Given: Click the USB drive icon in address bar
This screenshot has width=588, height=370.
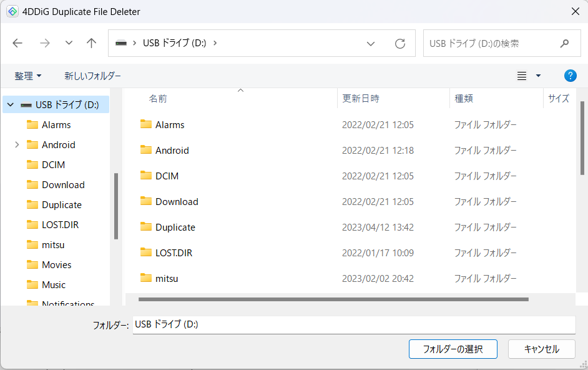Looking at the screenshot, I should click(x=121, y=44).
